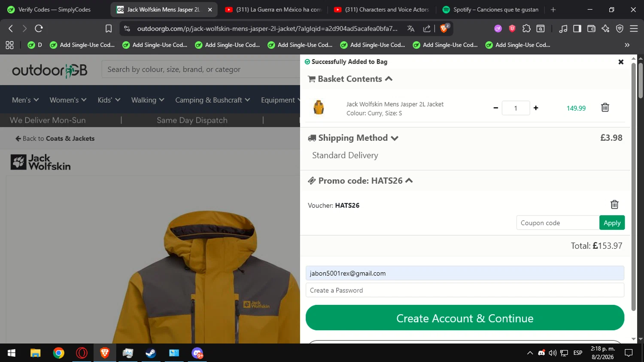Viewport: 644px width, 362px height.
Task: Open browser main menu hamburger
Action: click(x=634, y=28)
